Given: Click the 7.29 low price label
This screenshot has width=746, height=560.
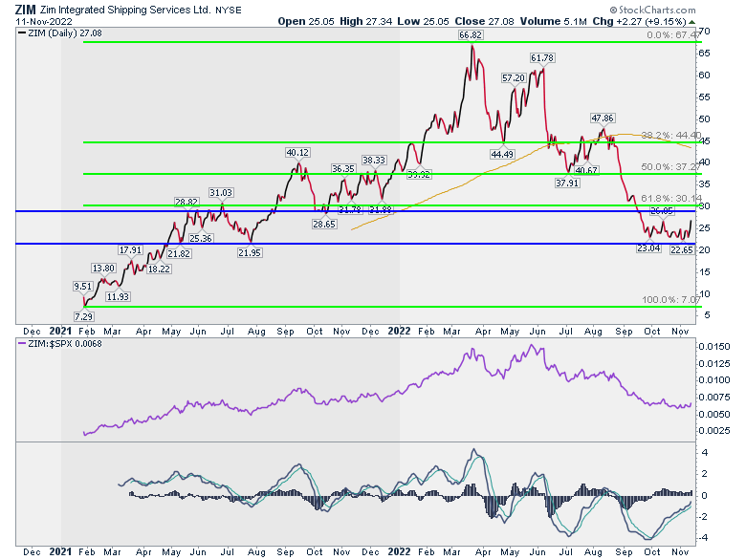Looking at the screenshot, I should 83,316.
